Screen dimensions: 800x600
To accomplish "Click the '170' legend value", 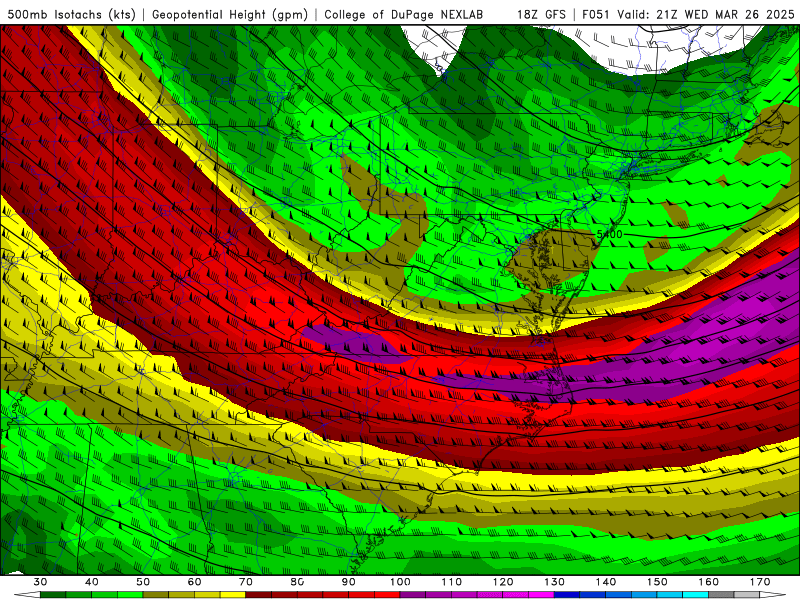I will 760,582.
